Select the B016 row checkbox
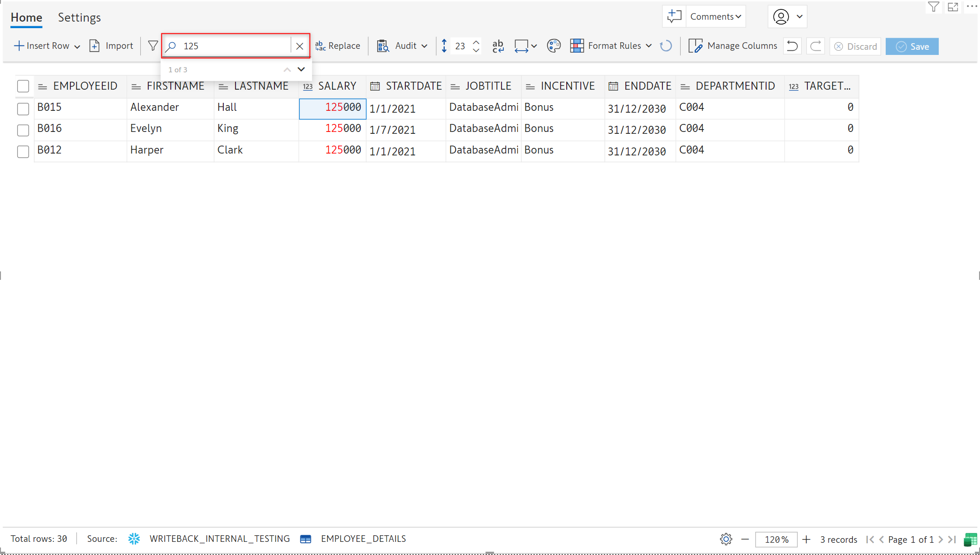 [x=23, y=130]
